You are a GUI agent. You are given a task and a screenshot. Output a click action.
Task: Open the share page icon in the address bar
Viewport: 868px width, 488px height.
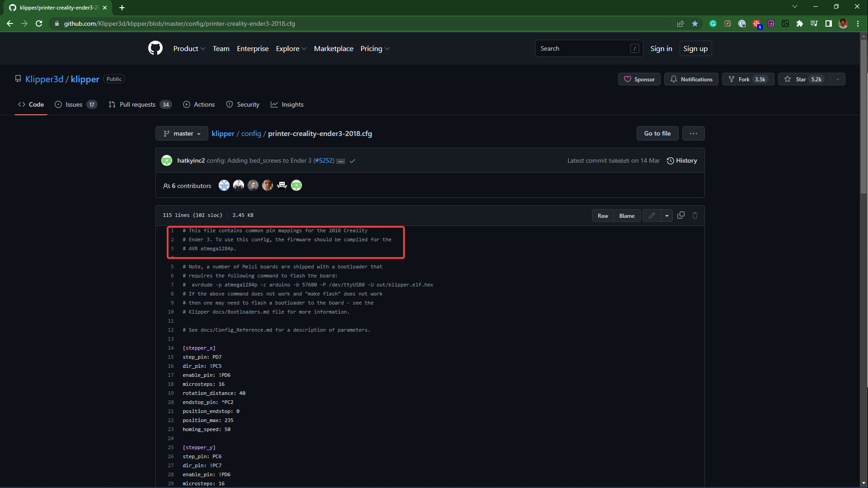pyautogui.click(x=680, y=23)
